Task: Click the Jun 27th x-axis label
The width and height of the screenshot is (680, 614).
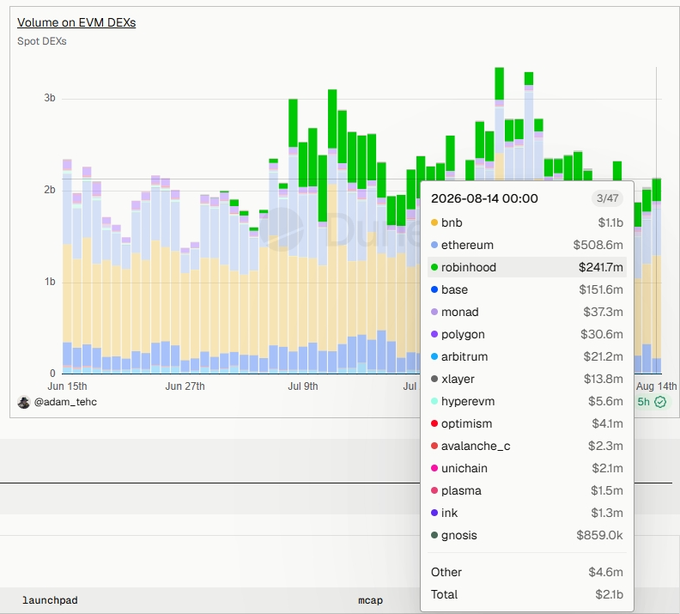Action: click(185, 386)
